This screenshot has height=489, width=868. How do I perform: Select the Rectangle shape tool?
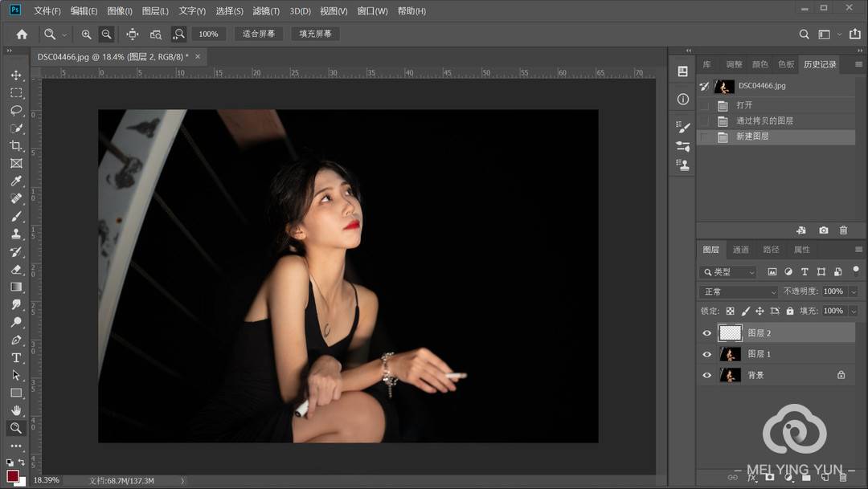pos(16,393)
